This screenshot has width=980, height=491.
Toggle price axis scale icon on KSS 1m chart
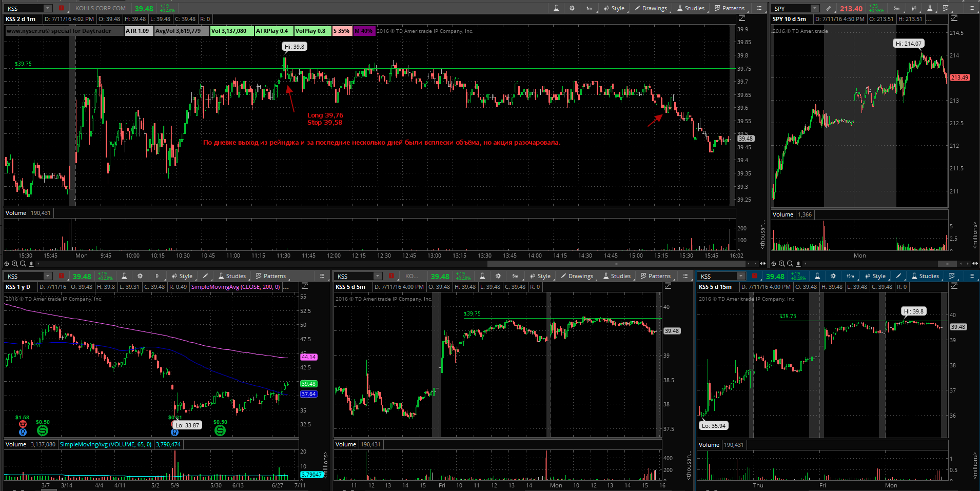742,18
